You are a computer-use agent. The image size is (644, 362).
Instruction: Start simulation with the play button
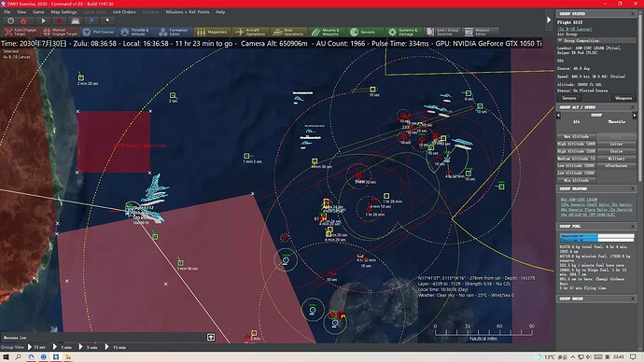point(43,21)
